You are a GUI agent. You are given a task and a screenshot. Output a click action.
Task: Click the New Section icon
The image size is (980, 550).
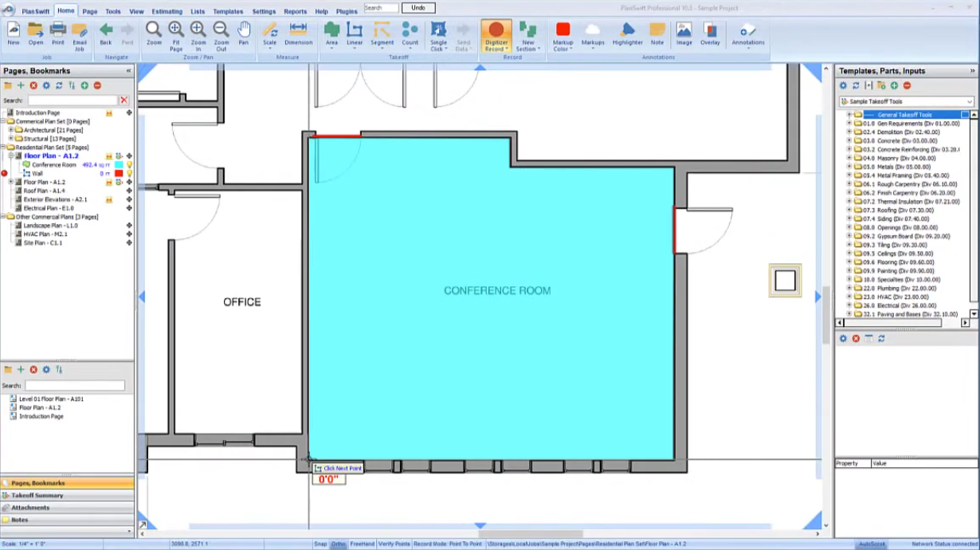click(528, 36)
